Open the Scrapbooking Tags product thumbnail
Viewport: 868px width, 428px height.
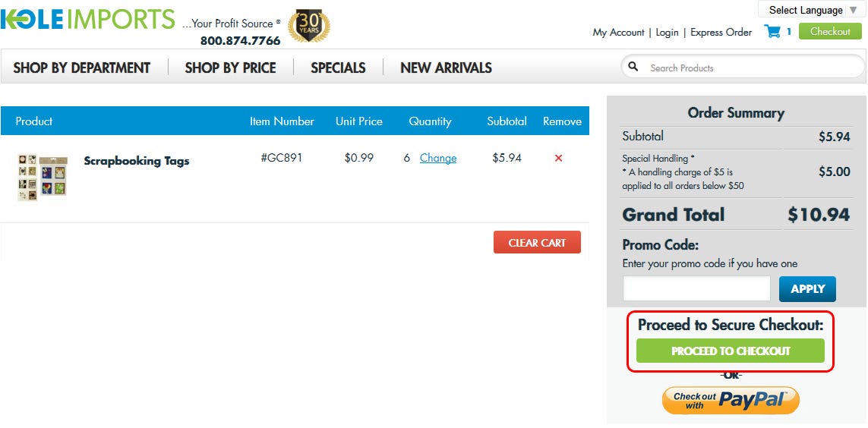click(43, 177)
